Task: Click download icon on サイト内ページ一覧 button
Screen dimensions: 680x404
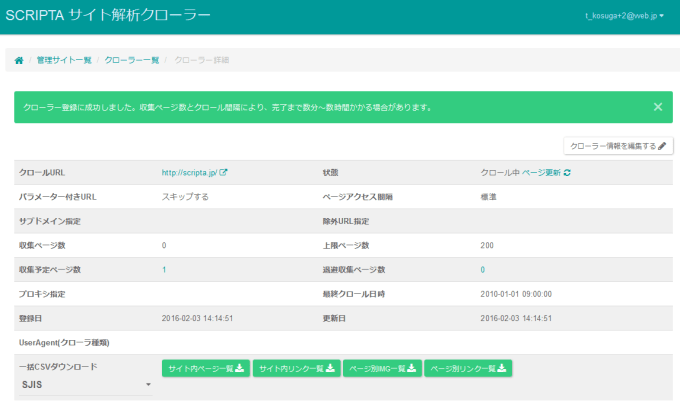Action: pyautogui.click(x=242, y=369)
